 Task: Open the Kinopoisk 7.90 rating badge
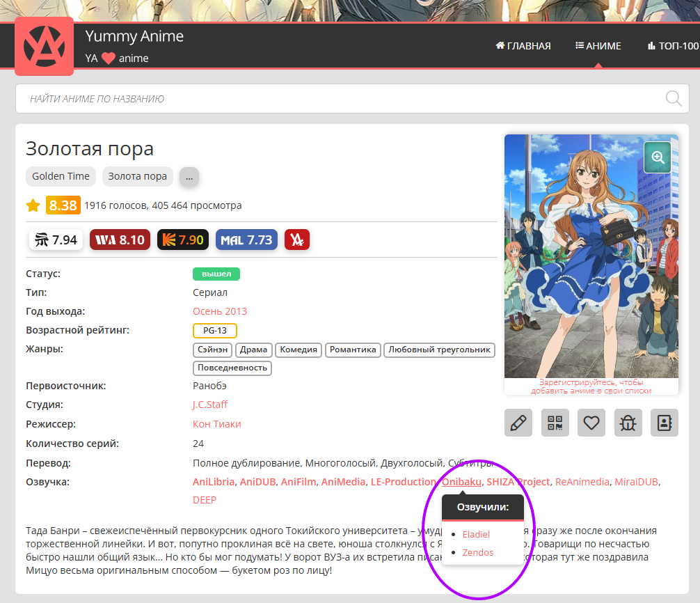pos(183,240)
